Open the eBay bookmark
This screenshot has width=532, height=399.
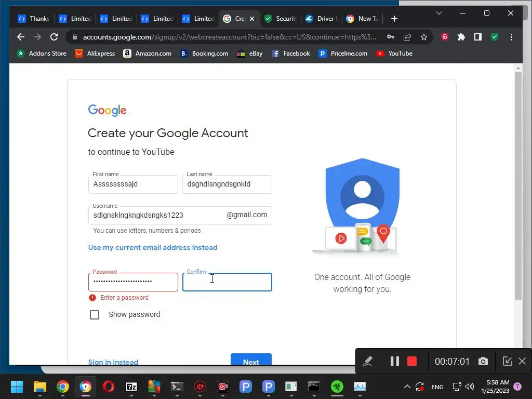click(250, 54)
